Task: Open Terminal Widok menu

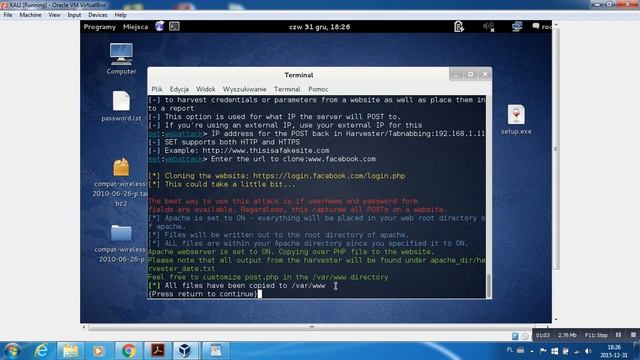Action: click(x=205, y=89)
